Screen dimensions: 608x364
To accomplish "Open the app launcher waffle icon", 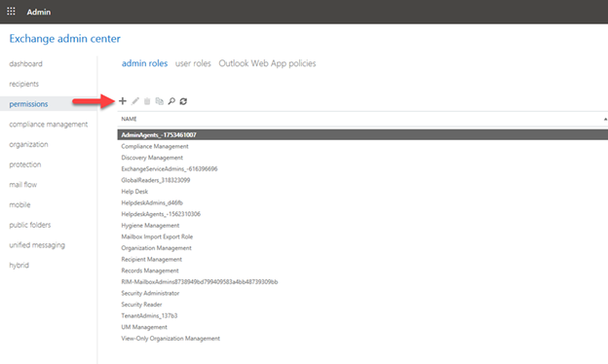I will tap(11, 12).
